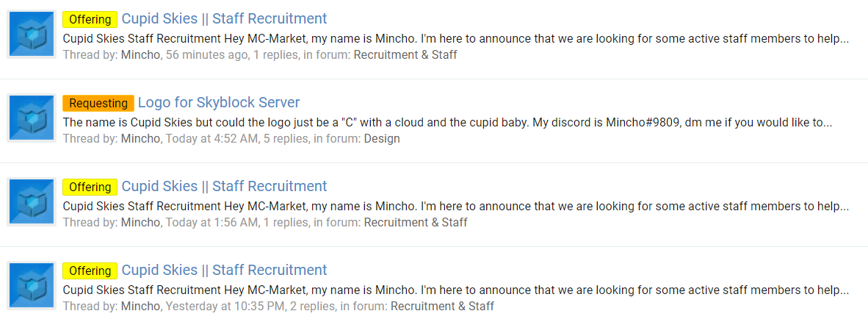Go to the Design forum link
The width and height of the screenshot is (868, 322).
click(x=381, y=138)
